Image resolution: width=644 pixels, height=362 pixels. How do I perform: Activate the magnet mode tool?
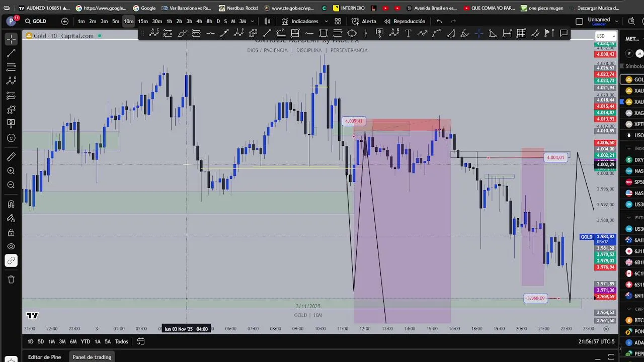(11, 204)
